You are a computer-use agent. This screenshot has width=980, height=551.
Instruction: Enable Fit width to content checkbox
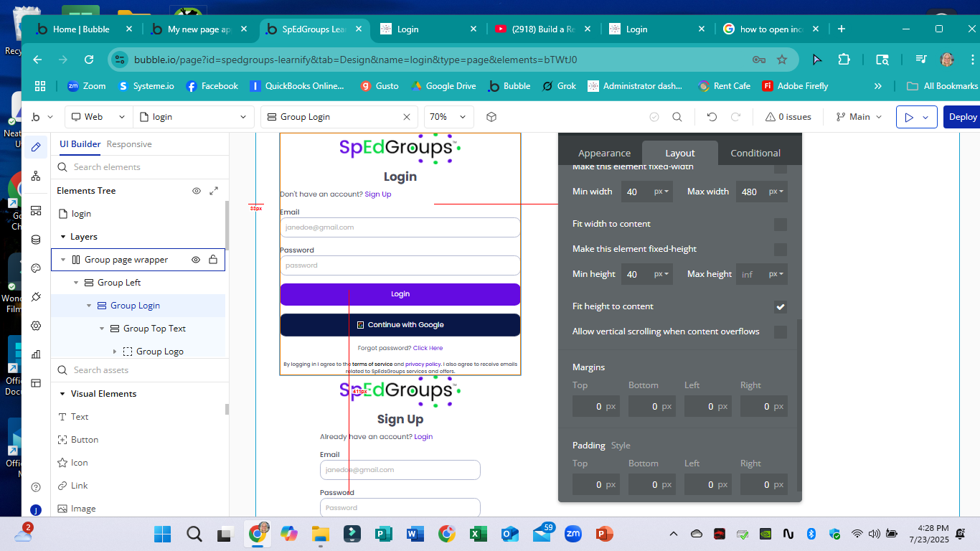[781, 225]
